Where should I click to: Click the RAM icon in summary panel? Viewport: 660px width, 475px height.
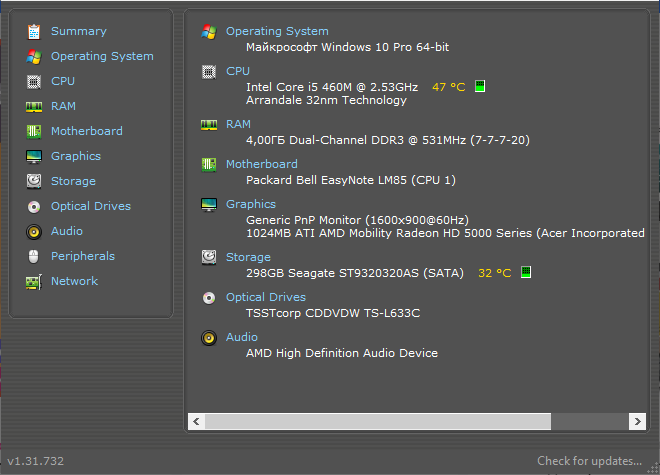click(x=209, y=125)
